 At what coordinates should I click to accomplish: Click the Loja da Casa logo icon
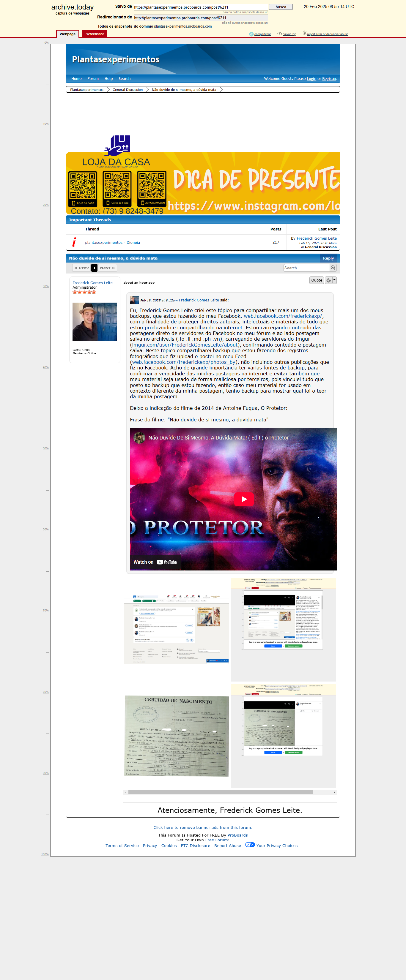click(x=117, y=145)
